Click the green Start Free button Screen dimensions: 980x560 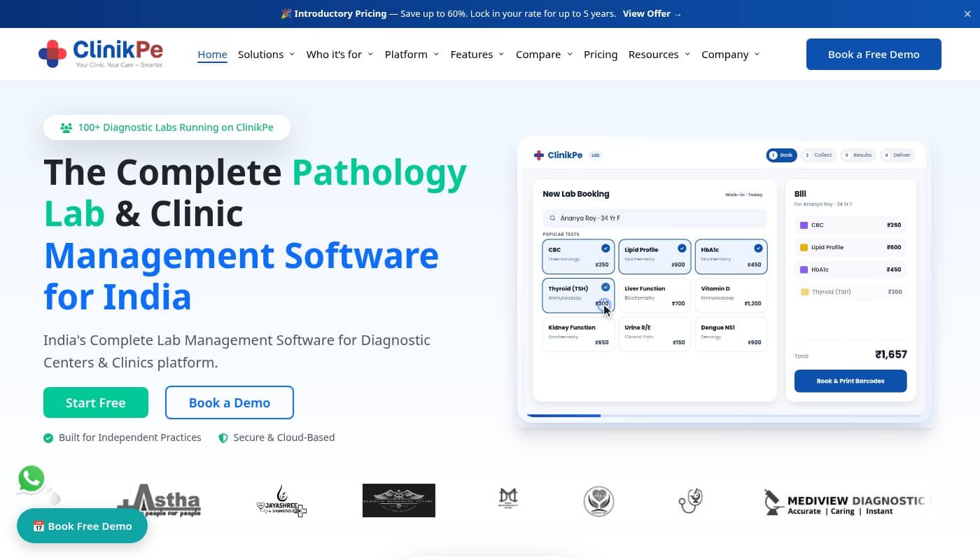pos(96,402)
